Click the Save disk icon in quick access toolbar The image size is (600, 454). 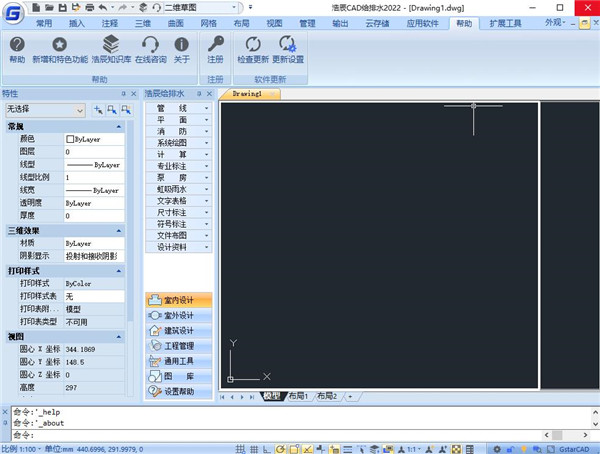coord(62,7)
